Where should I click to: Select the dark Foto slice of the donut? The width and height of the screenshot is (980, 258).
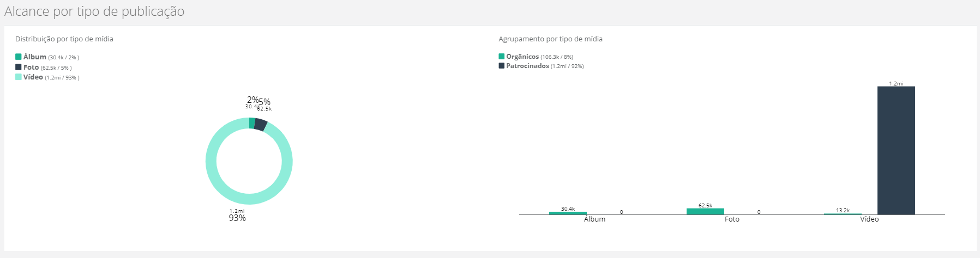coord(261,124)
